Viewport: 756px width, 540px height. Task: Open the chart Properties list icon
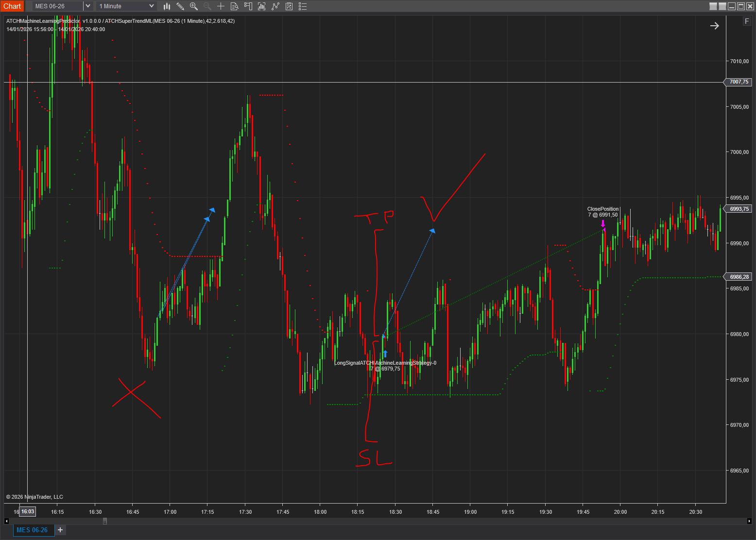tap(303, 6)
